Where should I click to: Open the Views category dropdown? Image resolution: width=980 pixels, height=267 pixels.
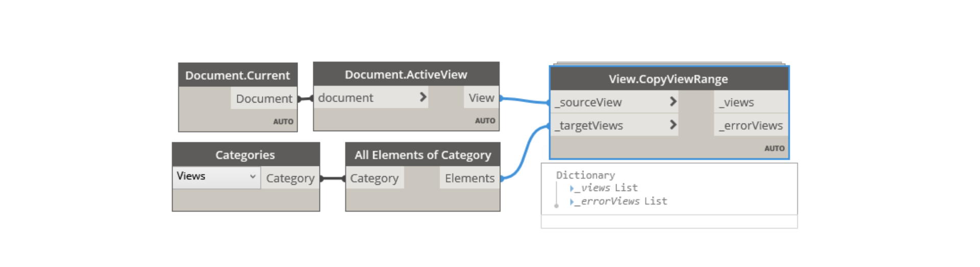click(x=216, y=177)
